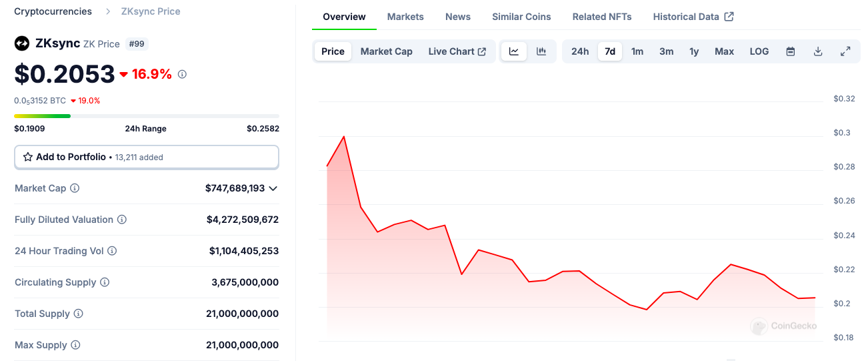Open the News tab

click(458, 17)
